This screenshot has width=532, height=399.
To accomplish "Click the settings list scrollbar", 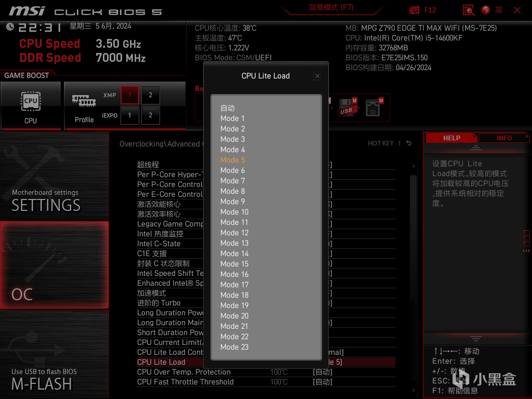I will point(413,237).
